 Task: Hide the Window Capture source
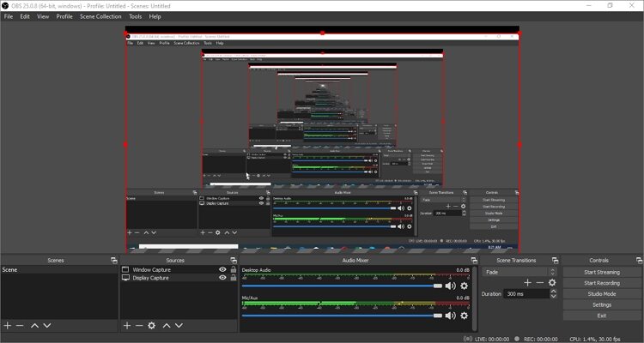222,269
